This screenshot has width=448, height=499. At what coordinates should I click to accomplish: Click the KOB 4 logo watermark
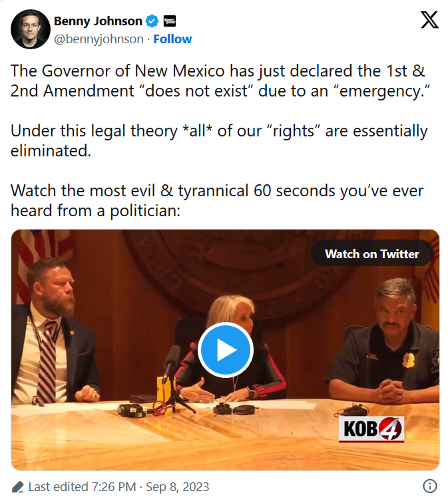371,429
